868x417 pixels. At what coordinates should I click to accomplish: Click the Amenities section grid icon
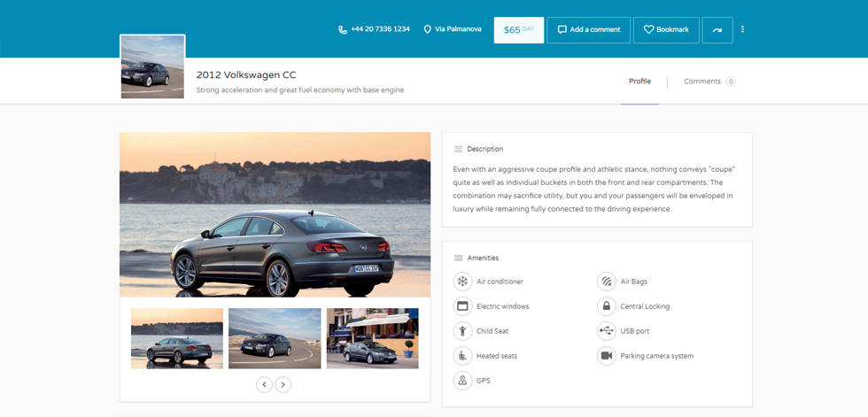click(x=459, y=259)
